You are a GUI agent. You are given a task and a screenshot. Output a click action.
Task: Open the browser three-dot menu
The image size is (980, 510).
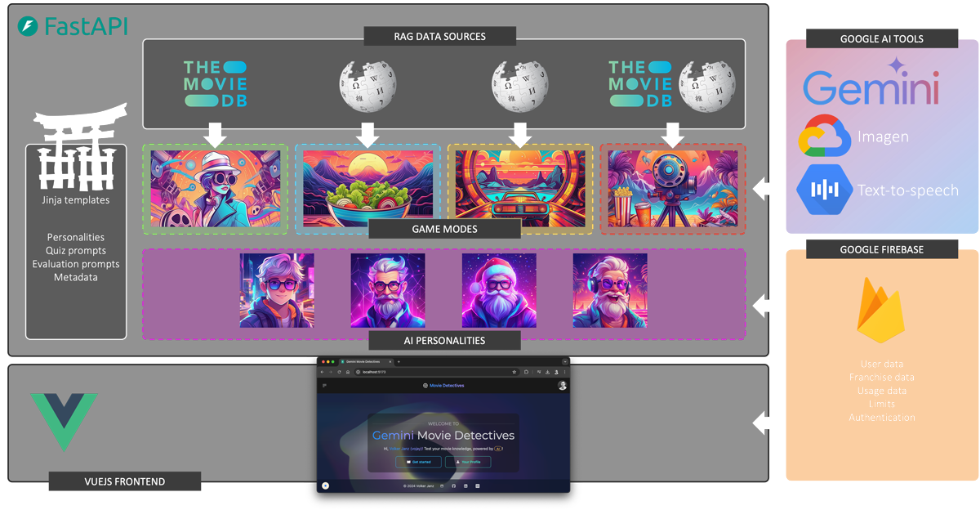[x=564, y=372]
